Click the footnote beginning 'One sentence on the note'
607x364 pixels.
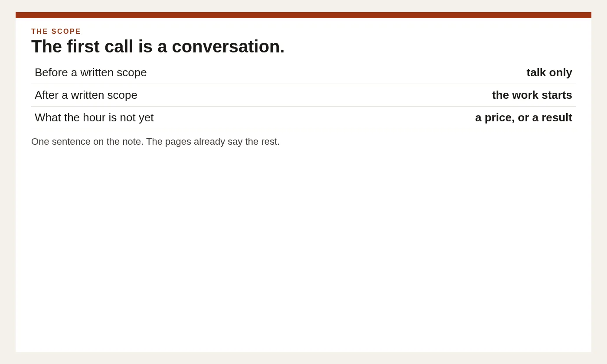tap(155, 142)
